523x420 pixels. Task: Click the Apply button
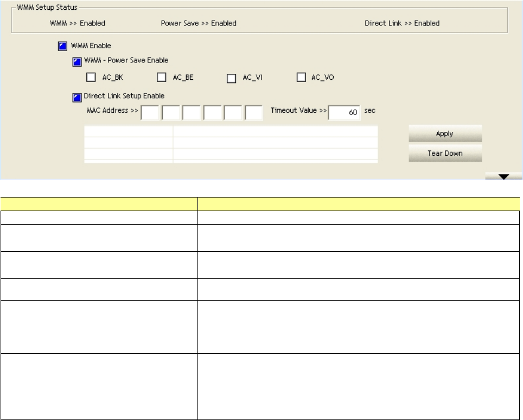click(445, 133)
